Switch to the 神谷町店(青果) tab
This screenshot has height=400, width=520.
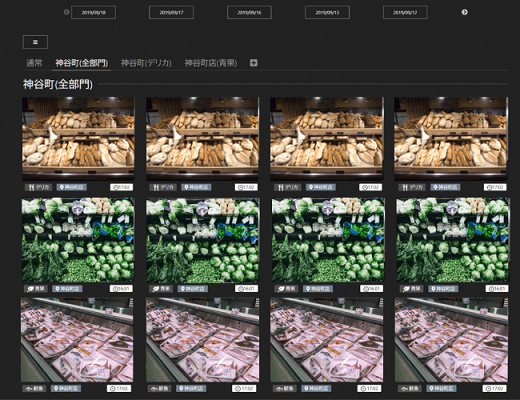(211, 63)
